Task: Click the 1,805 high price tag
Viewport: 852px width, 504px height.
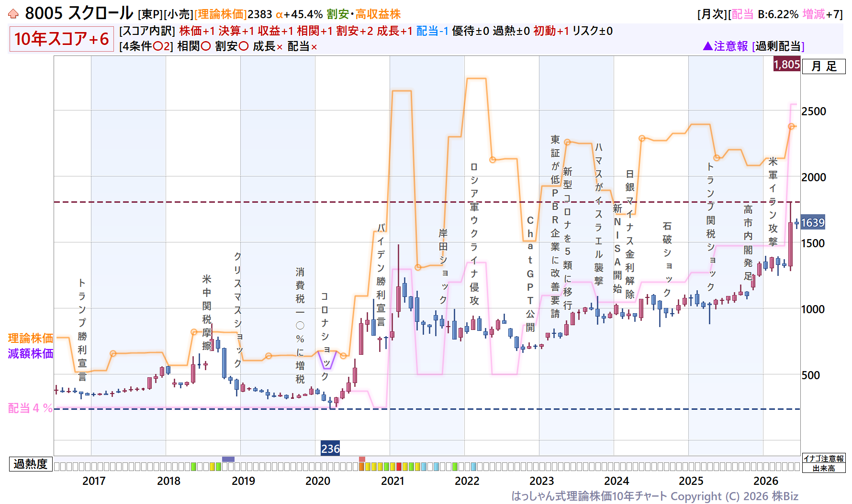Action: click(787, 64)
